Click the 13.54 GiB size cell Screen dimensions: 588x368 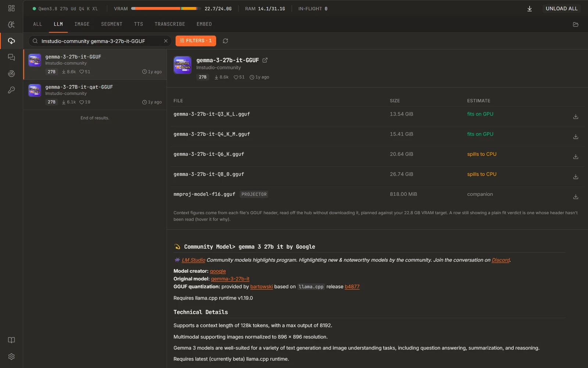click(401, 114)
